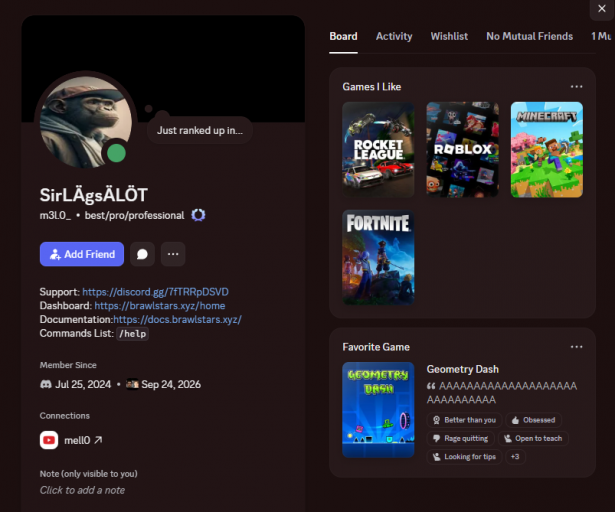This screenshot has height=512, width=615.
Task: Open the discord.gg support invite link
Action: pyautogui.click(x=155, y=292)
